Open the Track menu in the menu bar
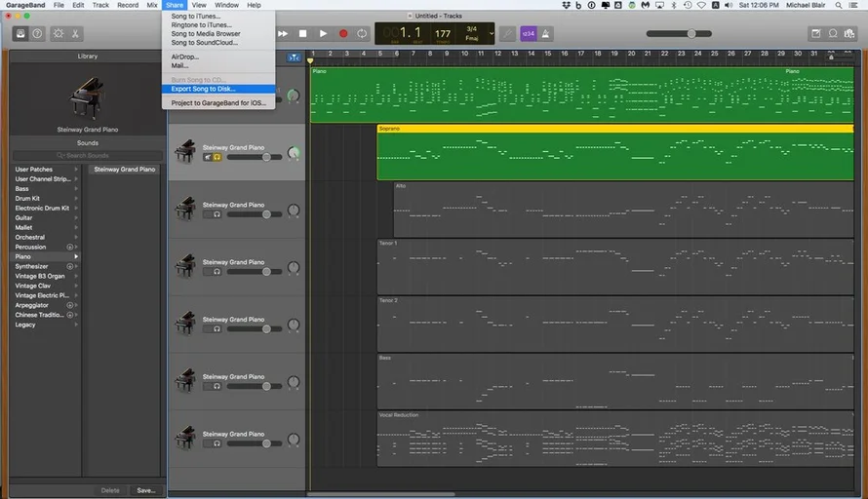The width and height of the screenshot is (868, 499). pos(100,5)
